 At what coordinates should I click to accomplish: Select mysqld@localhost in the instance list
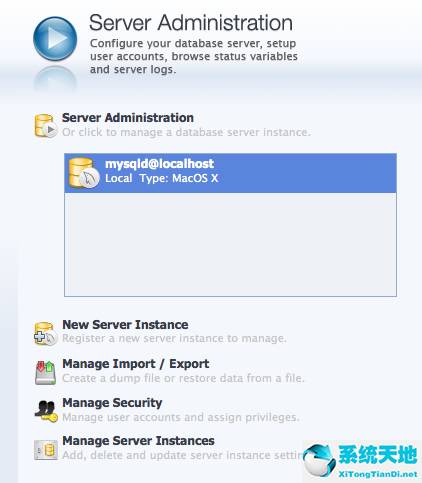pyautogui.click(x=230, y=173)
